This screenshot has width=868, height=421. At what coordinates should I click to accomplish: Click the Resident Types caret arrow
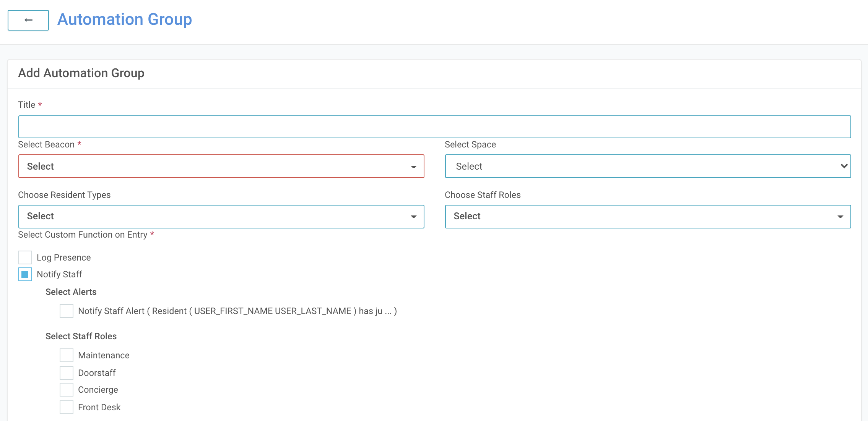click(x=413, y=217)
